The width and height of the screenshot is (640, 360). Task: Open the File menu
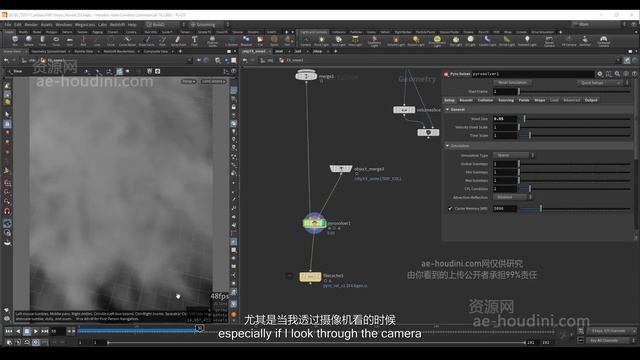[8, 24]
